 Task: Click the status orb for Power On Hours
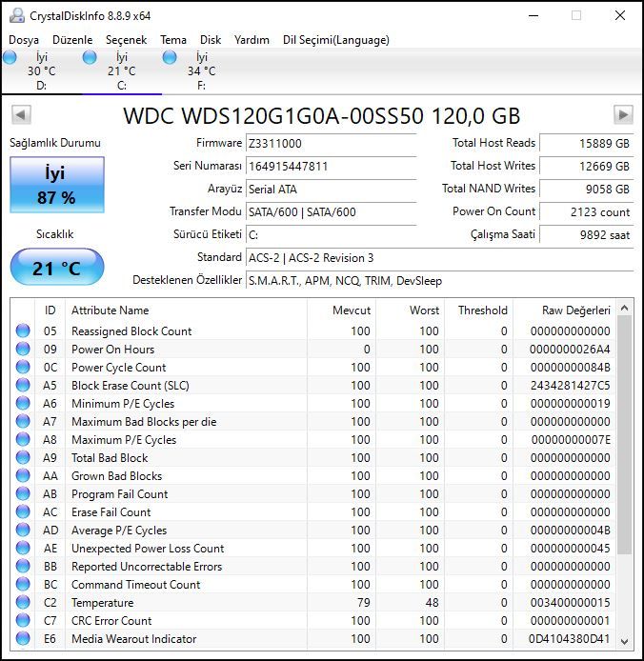click(x=23, y=349)
